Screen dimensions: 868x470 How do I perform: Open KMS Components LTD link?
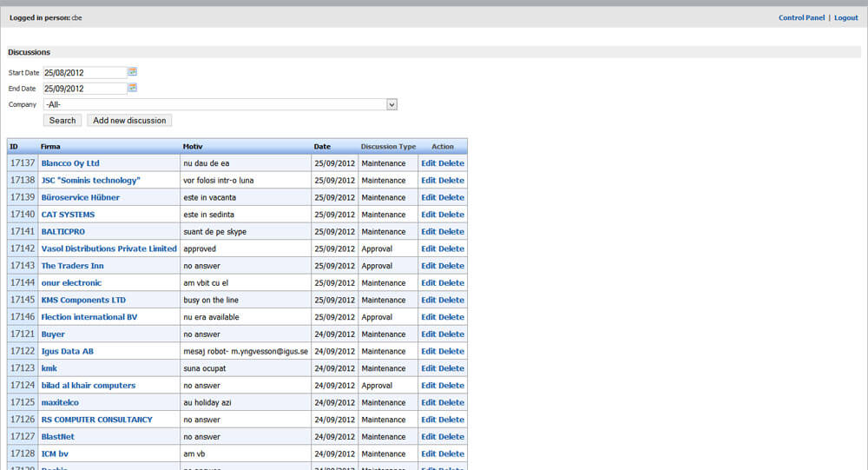[83, 301]
